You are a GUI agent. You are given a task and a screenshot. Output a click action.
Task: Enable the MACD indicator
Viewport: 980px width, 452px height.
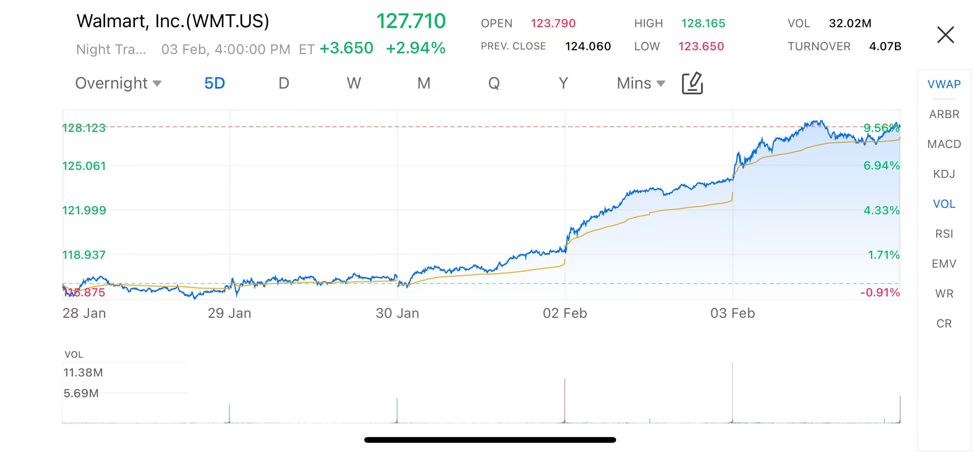944,144
